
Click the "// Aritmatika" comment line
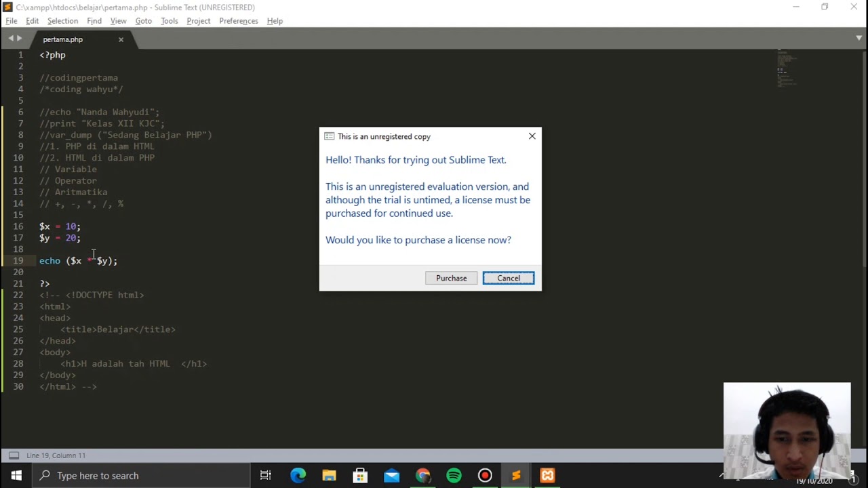point(73,192)
